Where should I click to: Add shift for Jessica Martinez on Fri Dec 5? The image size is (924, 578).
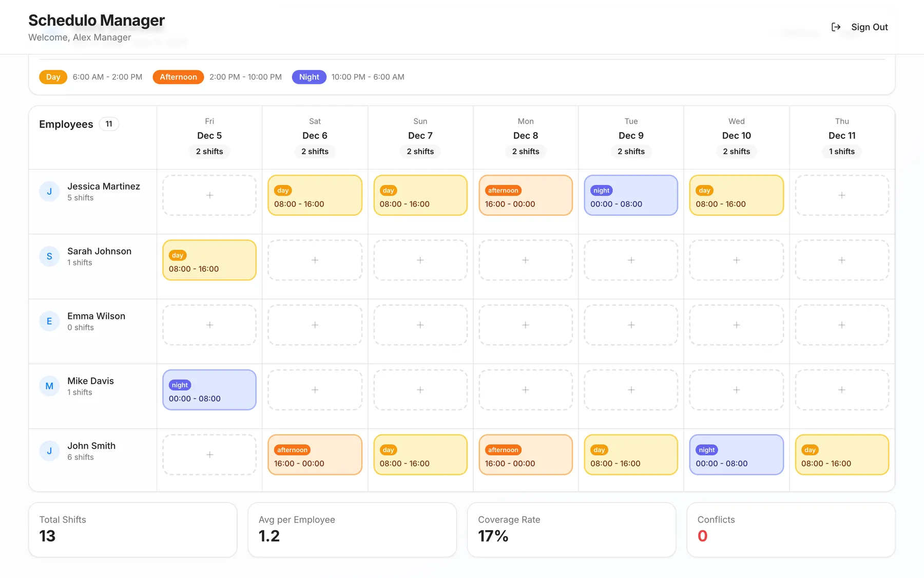[x=209, y=195]
